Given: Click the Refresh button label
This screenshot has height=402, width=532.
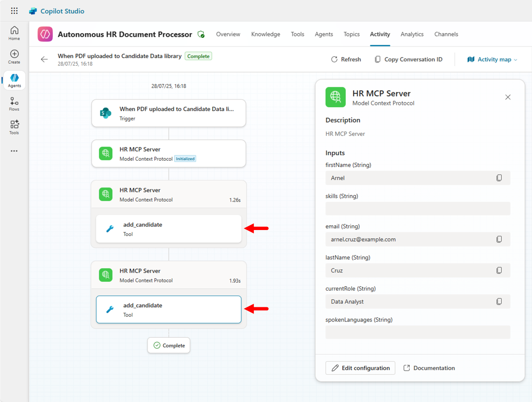Looking at the screenshot, I should [351, 59].
